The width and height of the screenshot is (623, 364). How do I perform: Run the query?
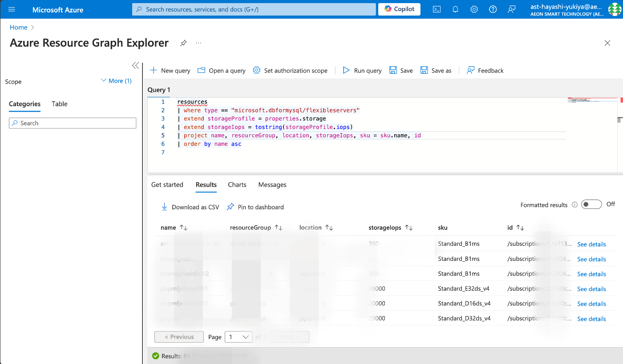[362, 71]
